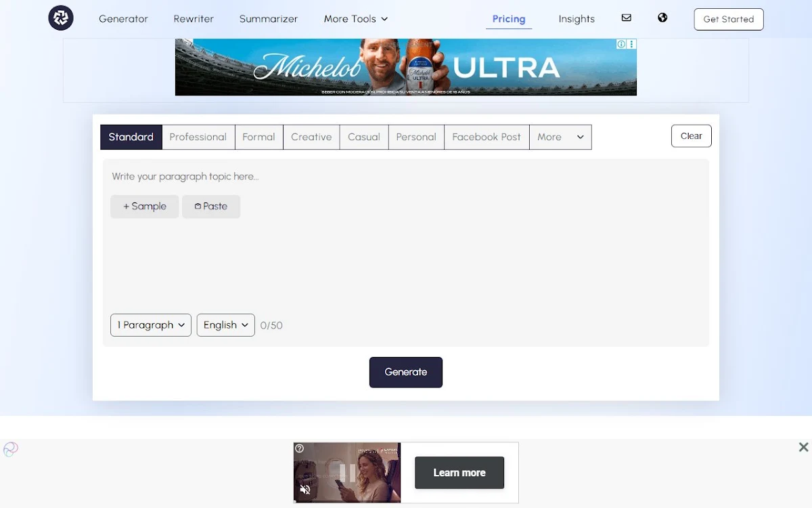Select the Standard tone tab
This screenshot has width=812, height=508.
click(131, 137)
